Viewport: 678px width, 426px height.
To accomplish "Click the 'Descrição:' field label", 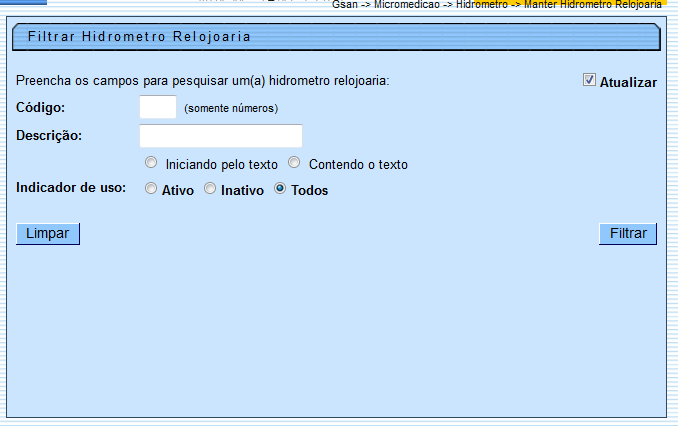I will pyautogui.click(x=49, y=136).
